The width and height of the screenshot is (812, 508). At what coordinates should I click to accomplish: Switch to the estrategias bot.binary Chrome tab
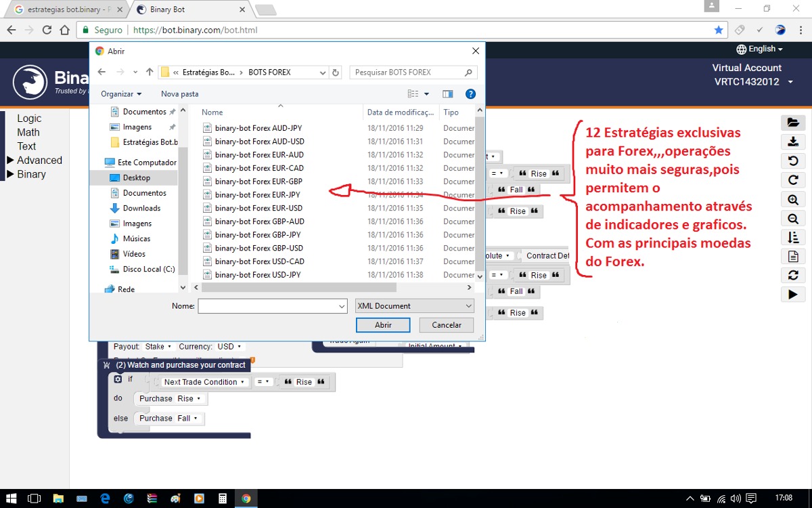pyautogui.click(x=65, y=10)
